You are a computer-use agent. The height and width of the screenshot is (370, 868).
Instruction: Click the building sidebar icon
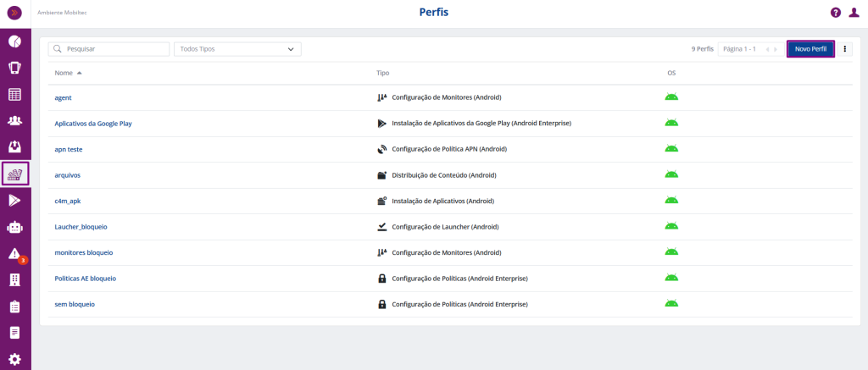click(14, 279)
